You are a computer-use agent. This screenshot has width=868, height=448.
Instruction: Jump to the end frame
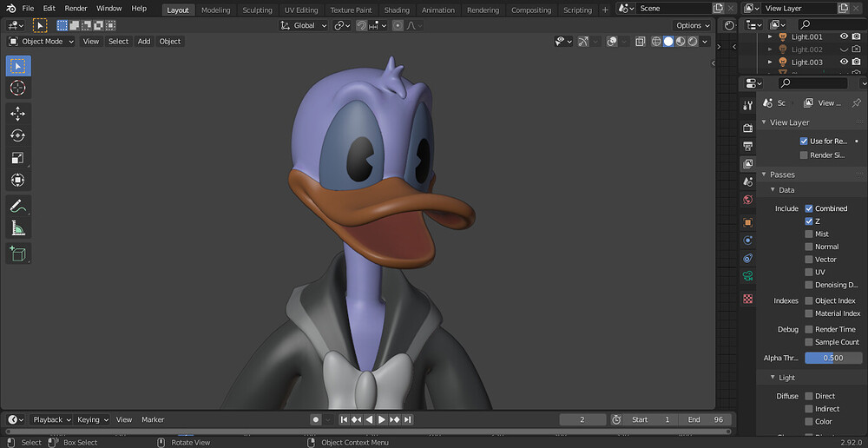point(408,419)
